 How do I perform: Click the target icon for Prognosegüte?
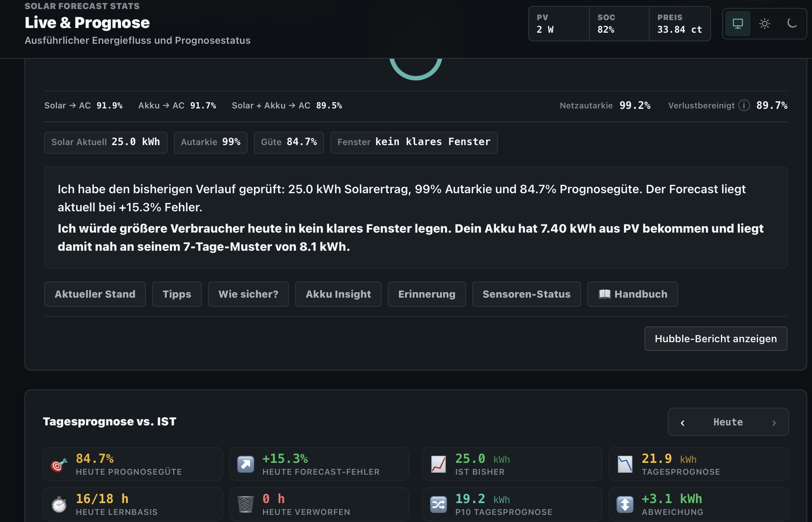[x=59, y=464]
